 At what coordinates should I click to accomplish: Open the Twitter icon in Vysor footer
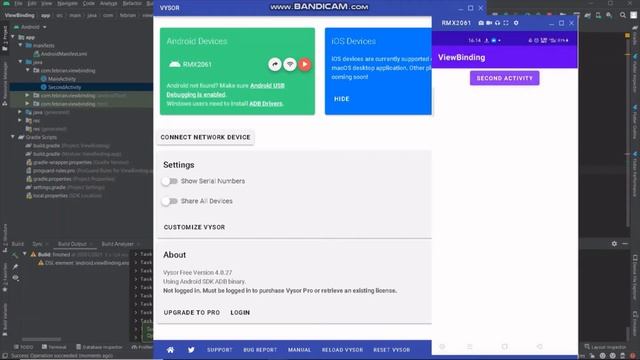tap(191, 350)
